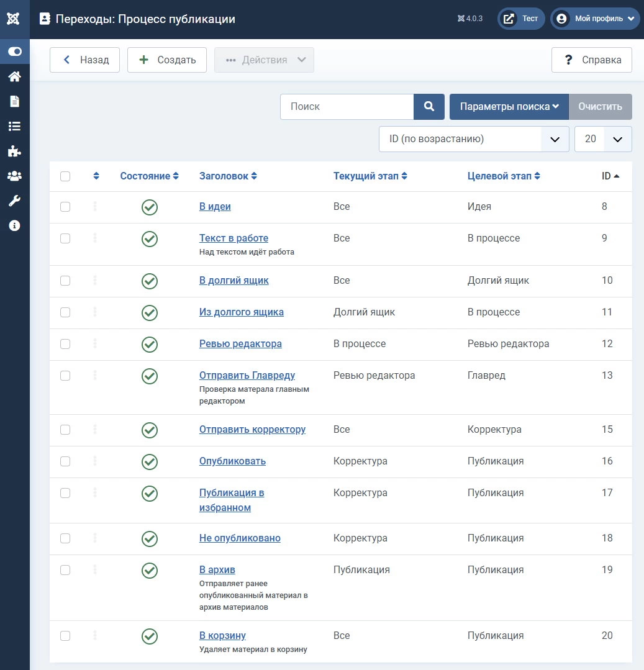
Task: Open the Тест site preview button
Action: pos(521,19)
